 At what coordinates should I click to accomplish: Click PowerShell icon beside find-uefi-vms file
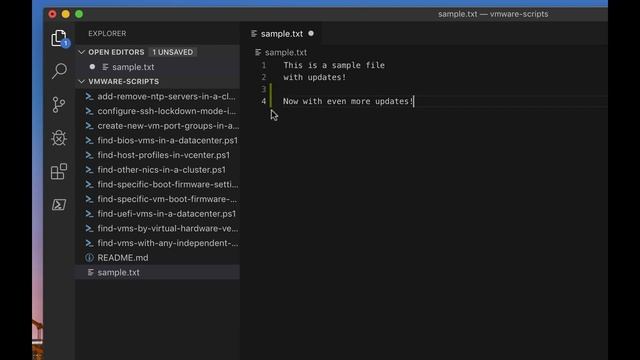pos(89,214)
